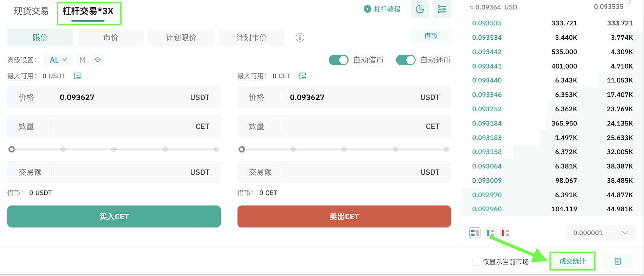The width and height of the screenshot is (644, 276).
Task: Open the document list icon button
Action: pos(618,261)
